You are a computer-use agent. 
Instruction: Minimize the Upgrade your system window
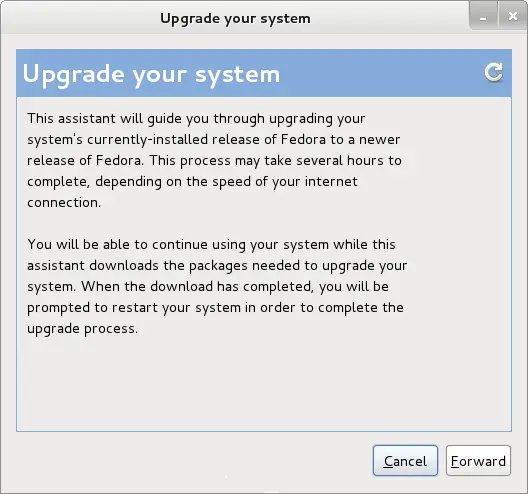click(x=483, y=16)
